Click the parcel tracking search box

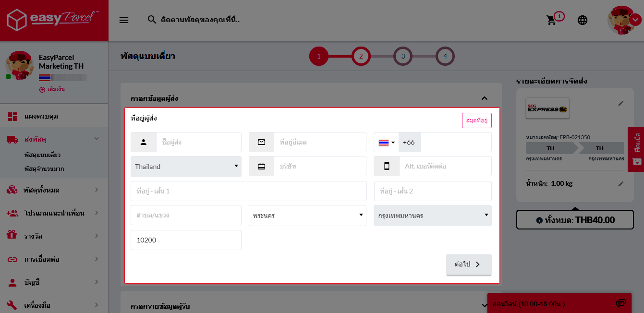point(200,20)
